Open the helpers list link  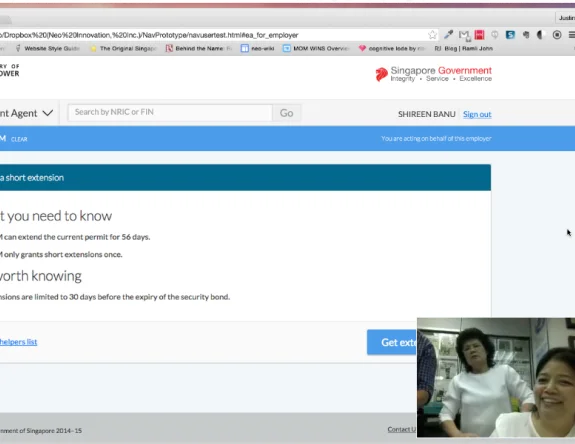click(x=18, y=342)
